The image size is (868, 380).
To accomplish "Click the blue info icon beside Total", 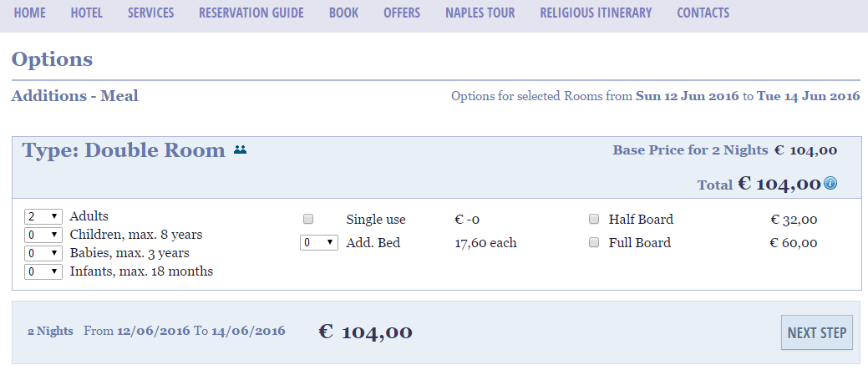I will pyautogui.click(x=830, y=183).
